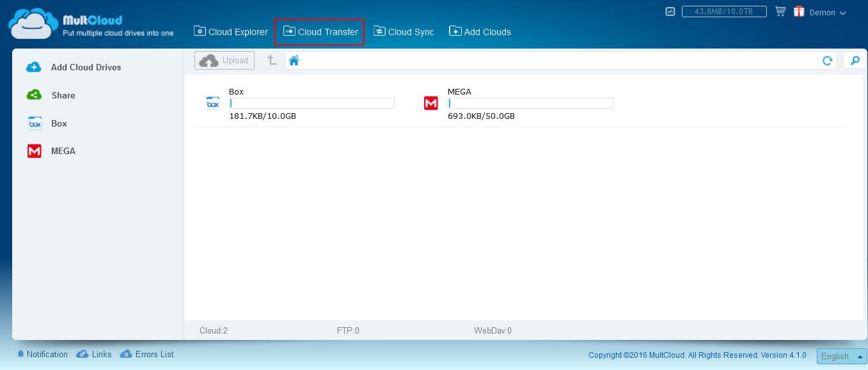This screenshot has height=370, width=868.
Task: Click the WebDav:0 status text
Action: pos(493,331)
